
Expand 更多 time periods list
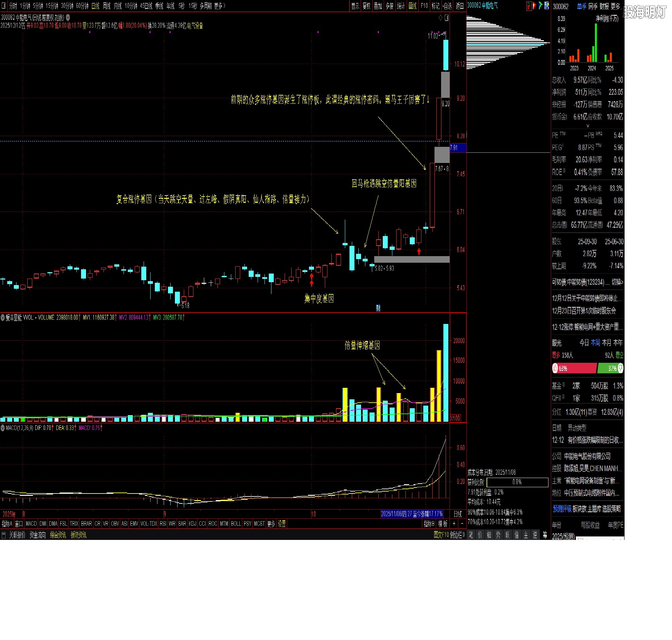[219, 6]
